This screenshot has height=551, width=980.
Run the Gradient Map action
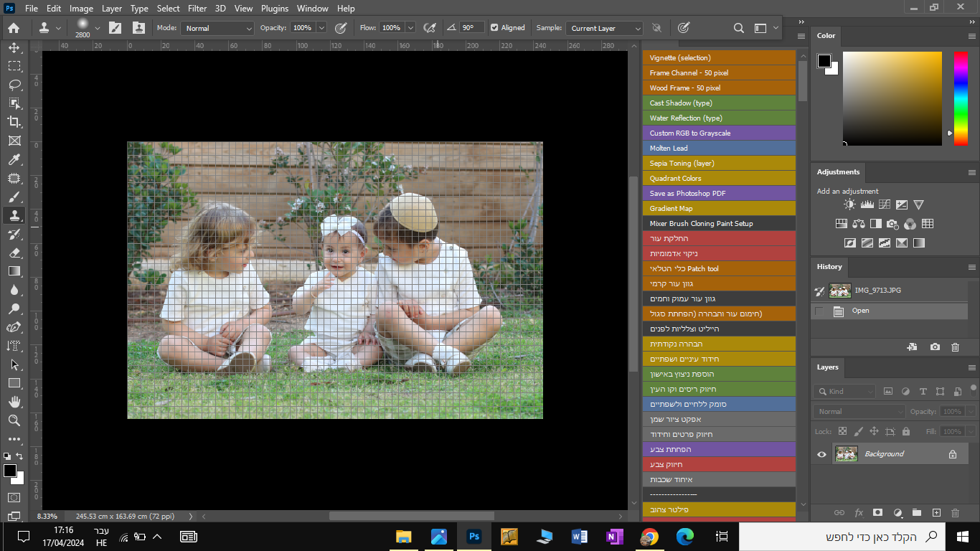point(719,209)
